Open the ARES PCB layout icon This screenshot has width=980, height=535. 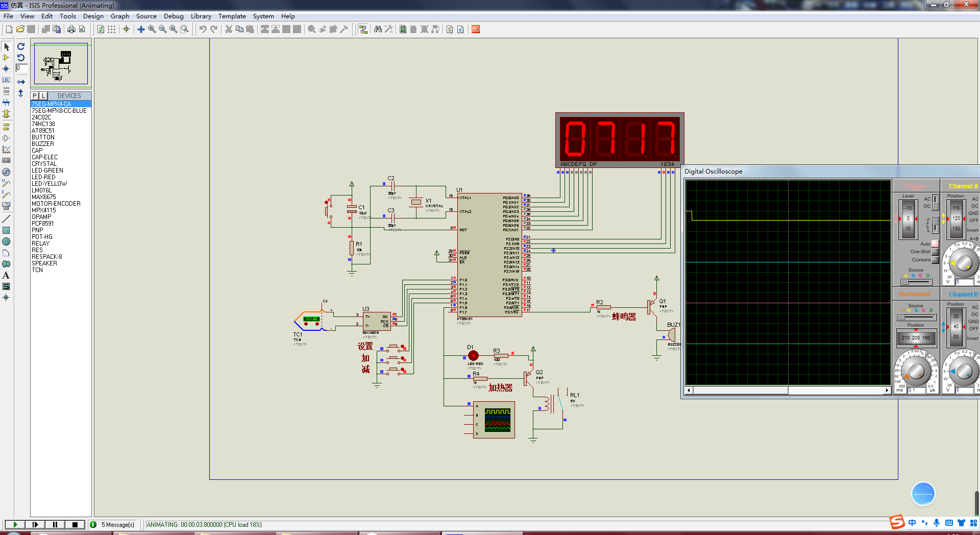point(476,29)
